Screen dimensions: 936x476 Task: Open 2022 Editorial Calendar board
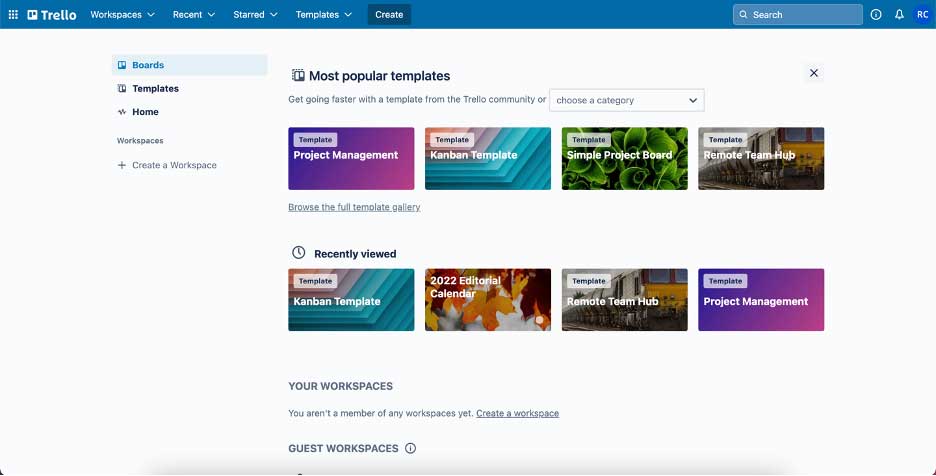tap(488, 300)
